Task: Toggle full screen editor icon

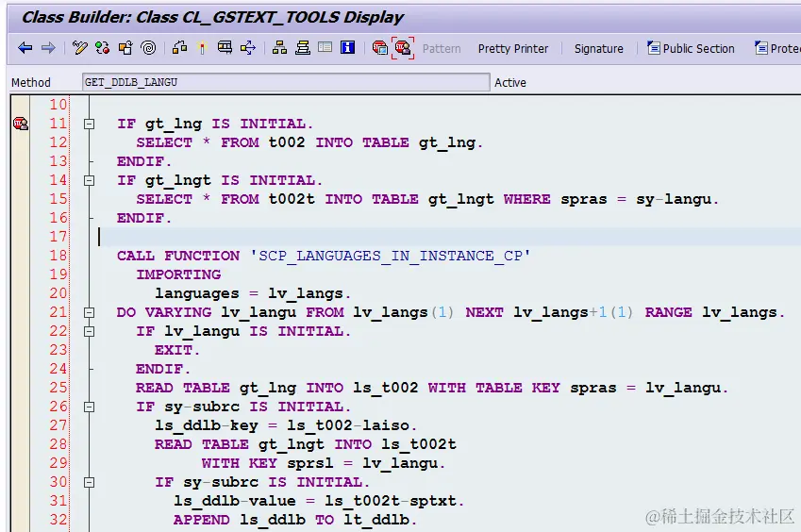Action: point(325,48)
